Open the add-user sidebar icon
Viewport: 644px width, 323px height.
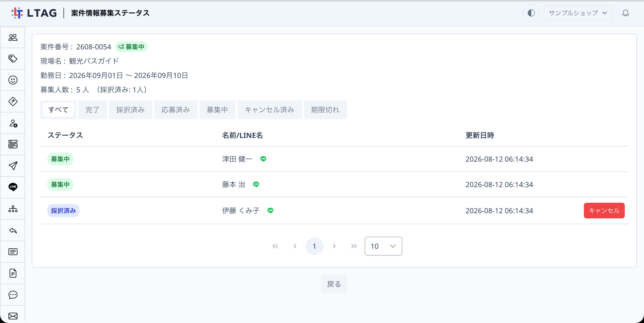click(13, 123)
